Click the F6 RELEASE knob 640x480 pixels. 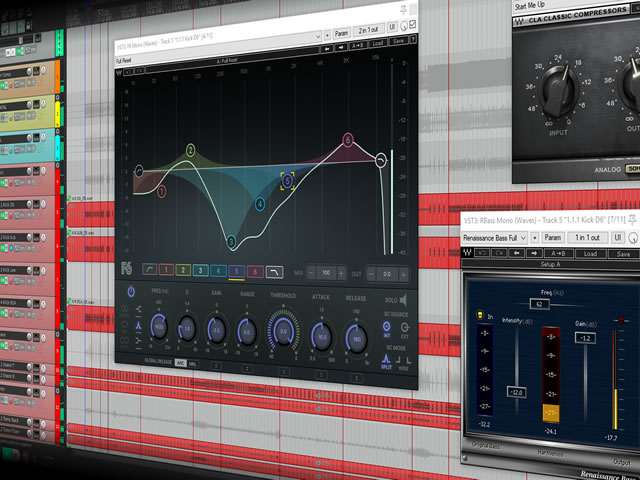(356, 339)
